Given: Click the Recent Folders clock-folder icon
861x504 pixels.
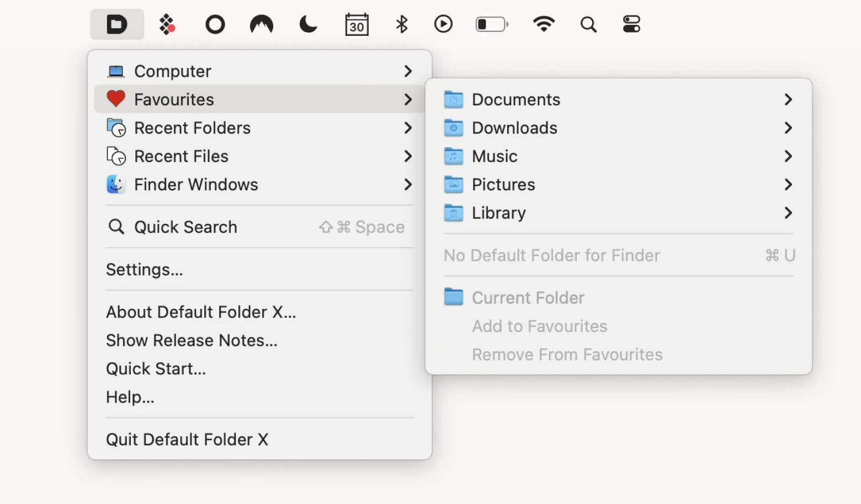Looking at the screenshot, I should [116, 127].
